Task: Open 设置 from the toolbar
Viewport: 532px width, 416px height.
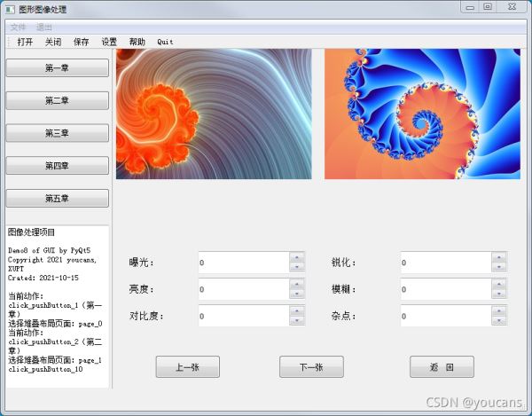Action: pos(109,42)
